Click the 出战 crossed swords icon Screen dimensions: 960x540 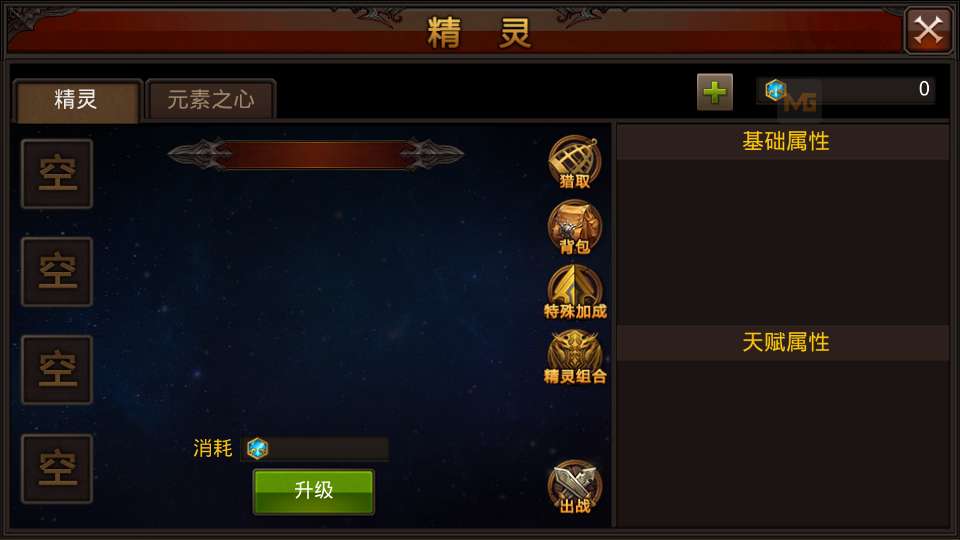[x=574, y=487]
